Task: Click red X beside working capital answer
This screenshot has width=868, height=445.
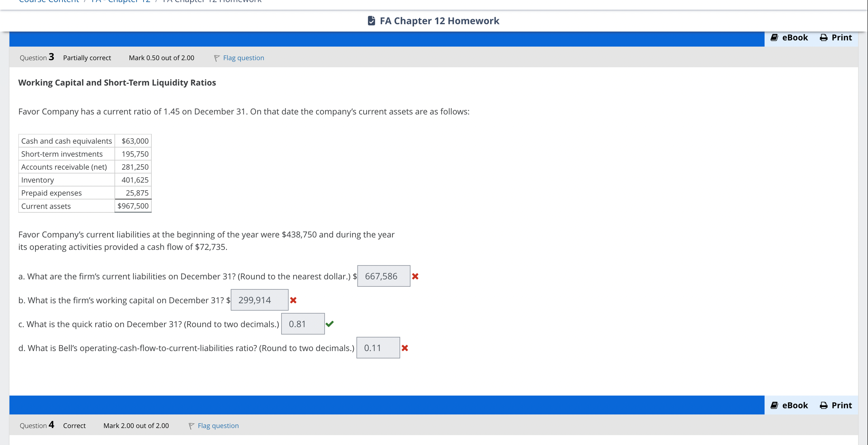Action: point(293,300)
